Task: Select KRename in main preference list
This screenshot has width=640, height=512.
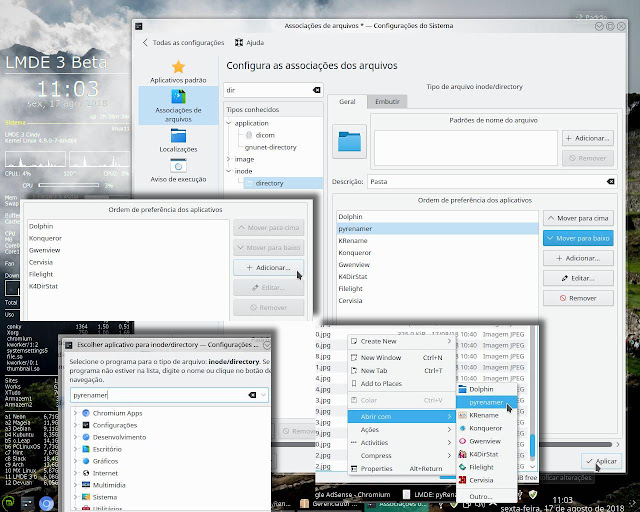Action: point(437,240)
